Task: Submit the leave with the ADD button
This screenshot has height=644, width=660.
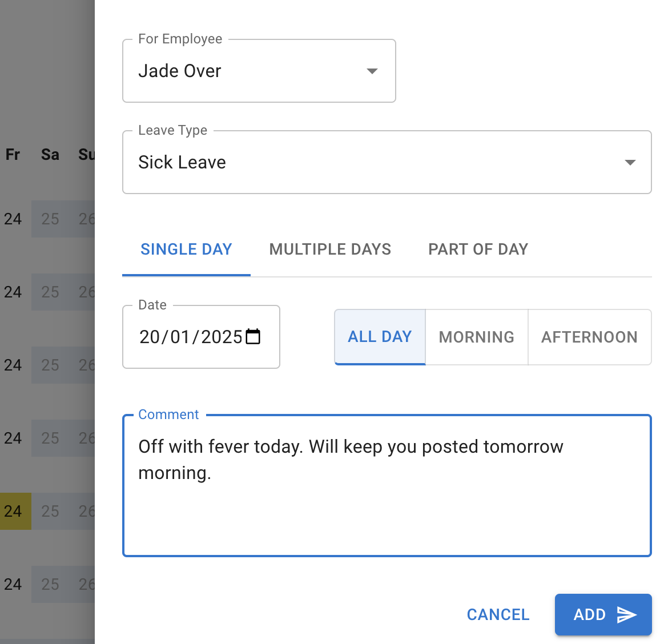Action: [x=603, y=615]
